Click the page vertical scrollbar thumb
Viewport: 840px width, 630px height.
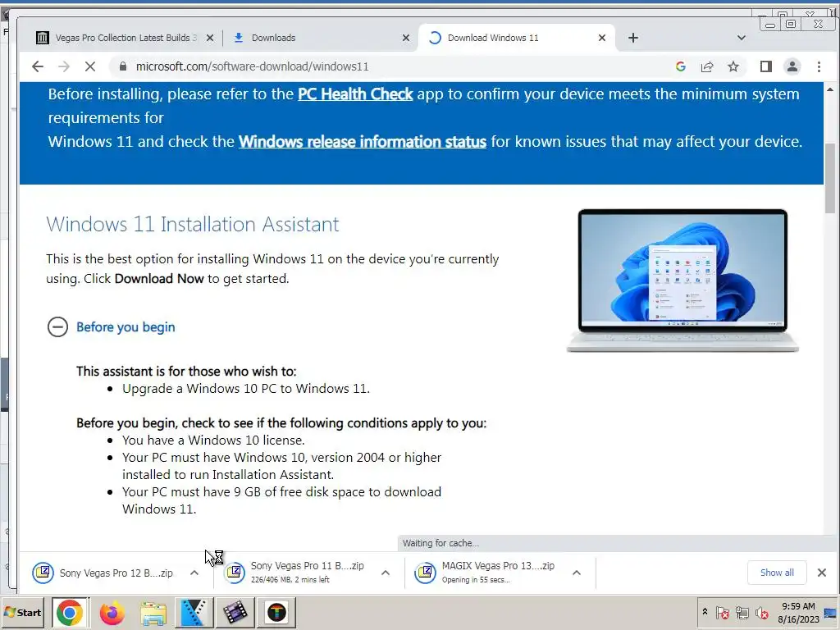pos(830,178)
